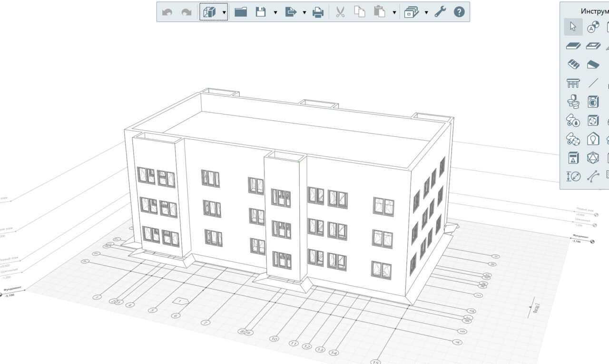The image size is (609, 364).
Task: Expand the paste options dropdown arrow
Action: pos(394,12)
